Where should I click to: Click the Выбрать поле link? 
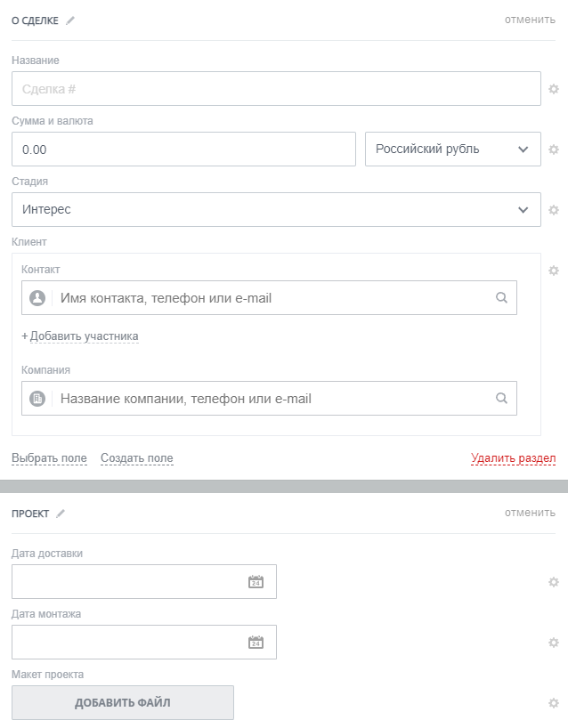49,458
